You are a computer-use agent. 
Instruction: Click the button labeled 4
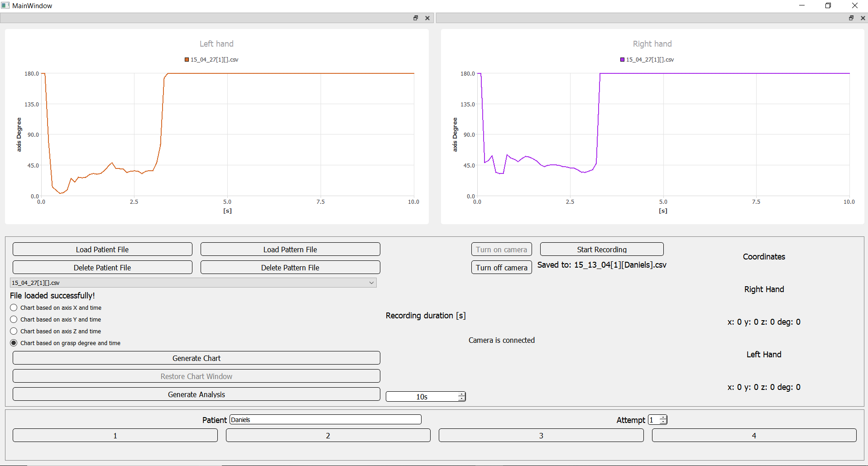click(754, 436)
